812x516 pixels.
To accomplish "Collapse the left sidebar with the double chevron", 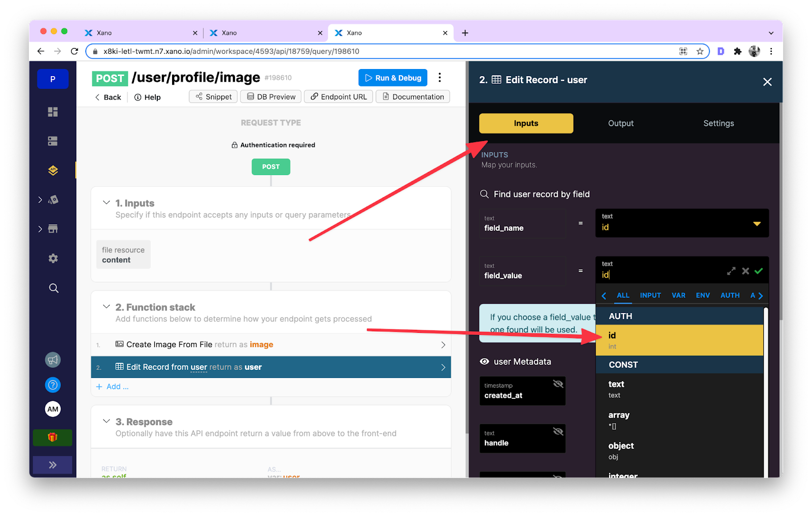I will click(x=53, y=464).
